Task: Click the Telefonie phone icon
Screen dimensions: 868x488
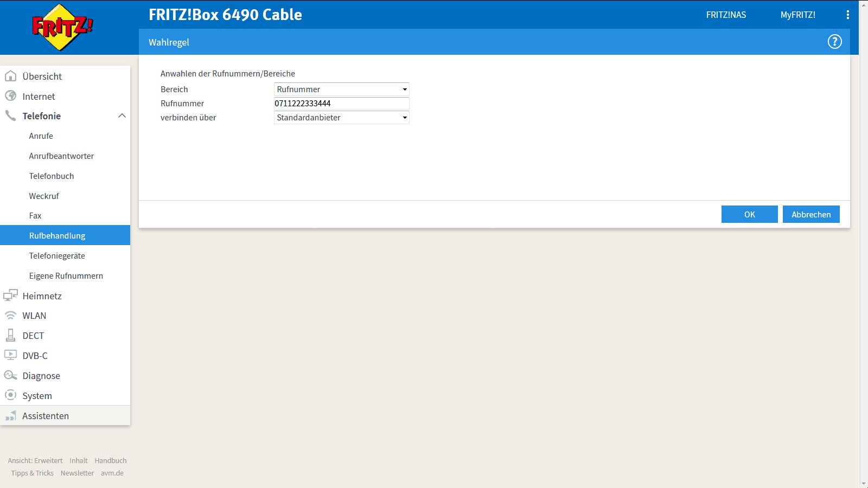Action: click(10, 115)
